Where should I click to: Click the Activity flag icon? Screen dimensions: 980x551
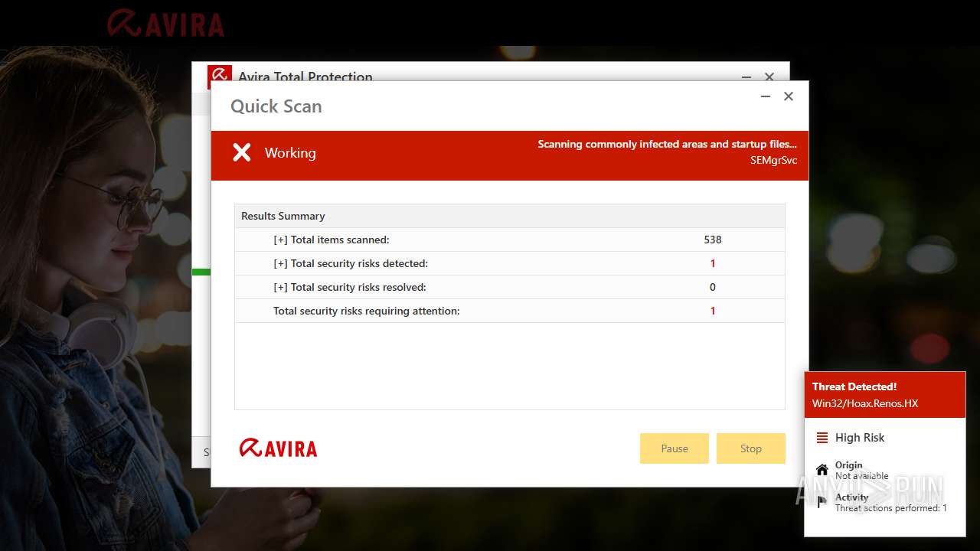pos(822,502)
